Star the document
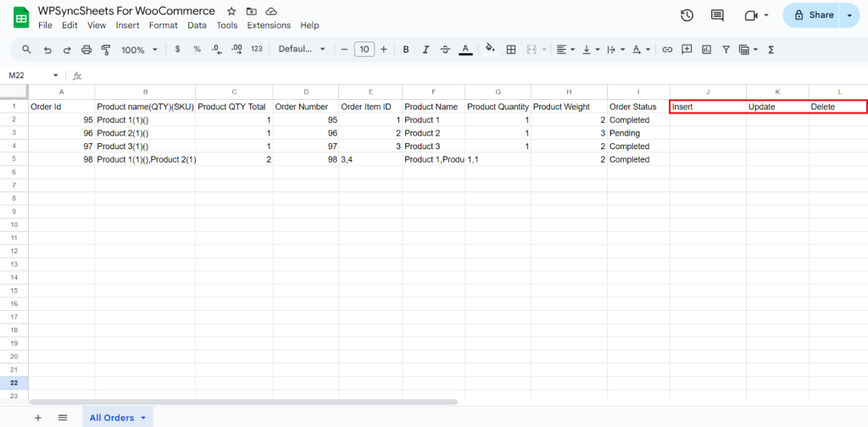This screenshot has width=868, height=427. tap(232, 11)
